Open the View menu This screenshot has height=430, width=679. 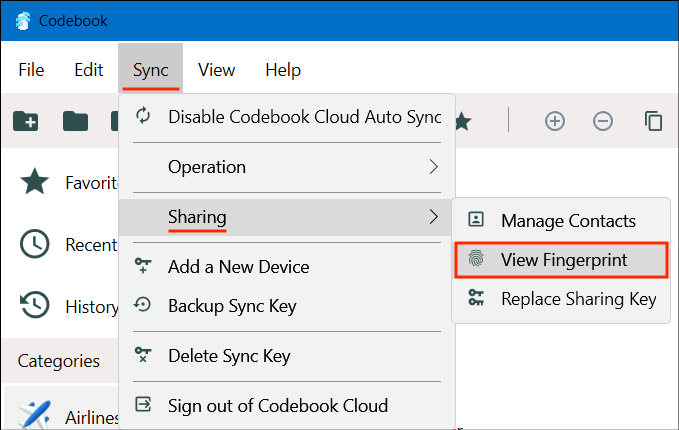[217, 70]
